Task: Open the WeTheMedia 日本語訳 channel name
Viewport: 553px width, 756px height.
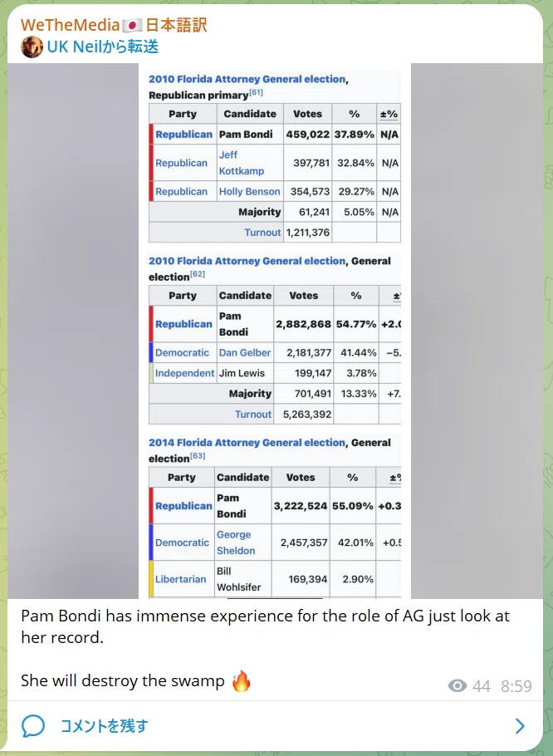Action: click(x=114, y=25)
